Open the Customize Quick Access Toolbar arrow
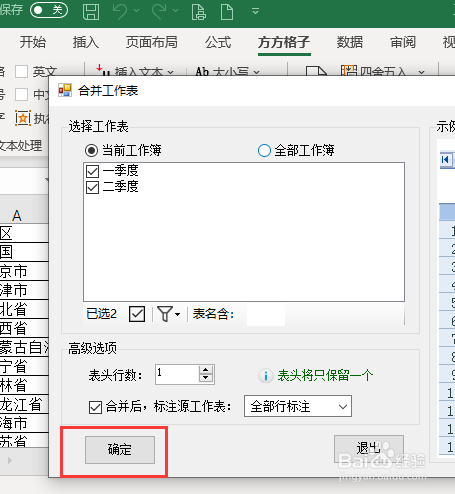The image size is (455, 494). (x=255, y=11)
